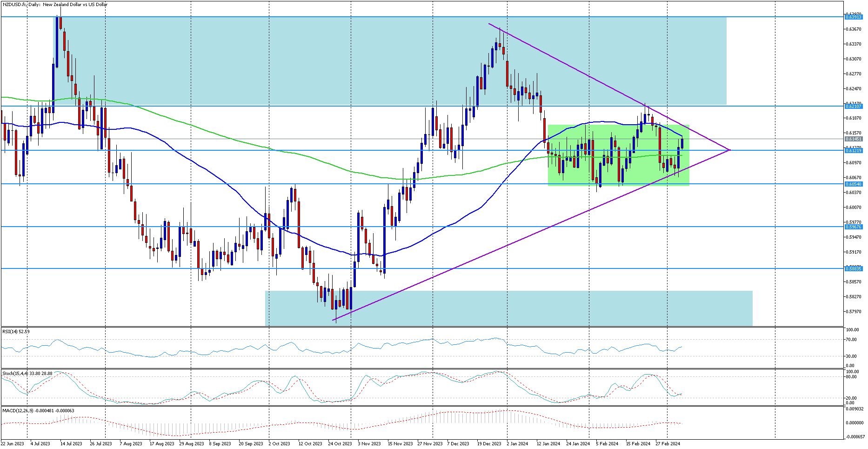The width and height of the screenshot is (868, 449).
Task: Click the 0.62107 horizontal line price tag
Action: [854, 106]
